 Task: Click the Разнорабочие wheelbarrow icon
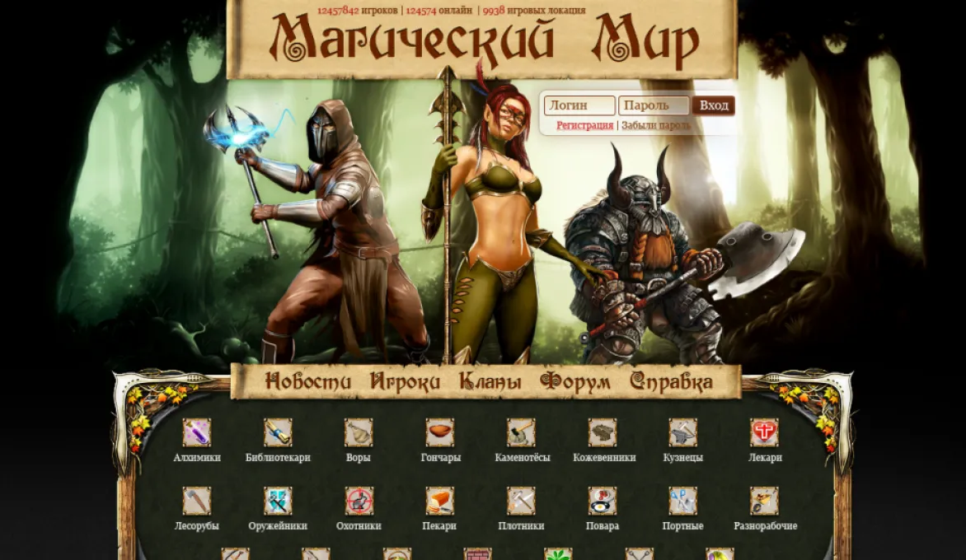[x=764, y=501]
